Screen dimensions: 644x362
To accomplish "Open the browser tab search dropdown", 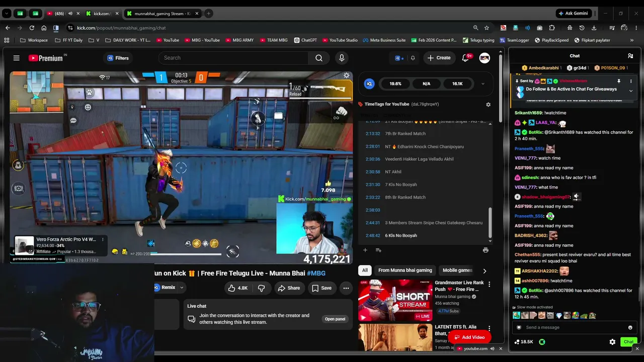I will point(7,14).
